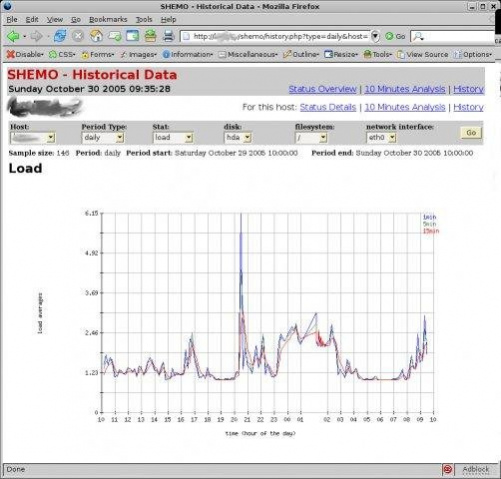This screenshot has width=501, height=479.
Task: Open the Tools developer toolbar menu
Action: tap(377, 54)
